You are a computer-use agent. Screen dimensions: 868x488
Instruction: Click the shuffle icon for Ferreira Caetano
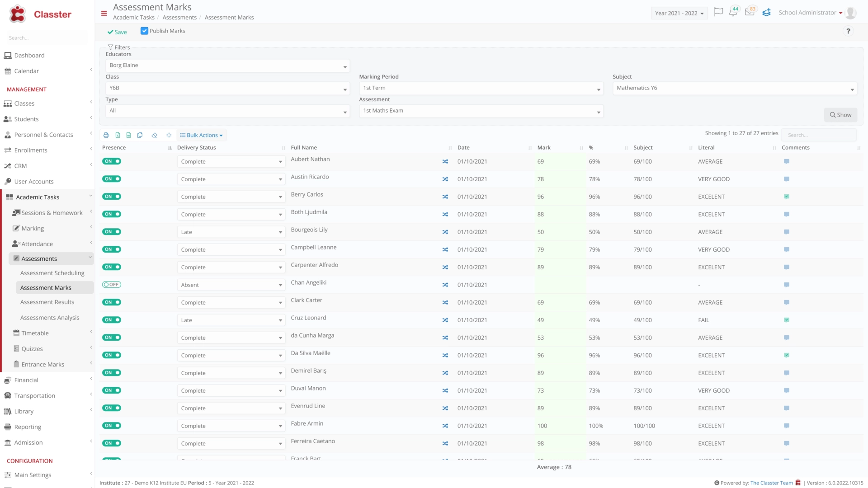pos(445,444)
